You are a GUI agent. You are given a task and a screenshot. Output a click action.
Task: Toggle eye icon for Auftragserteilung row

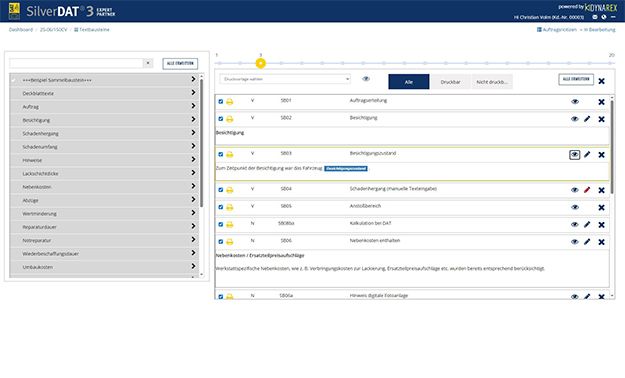tap(575, 102)
